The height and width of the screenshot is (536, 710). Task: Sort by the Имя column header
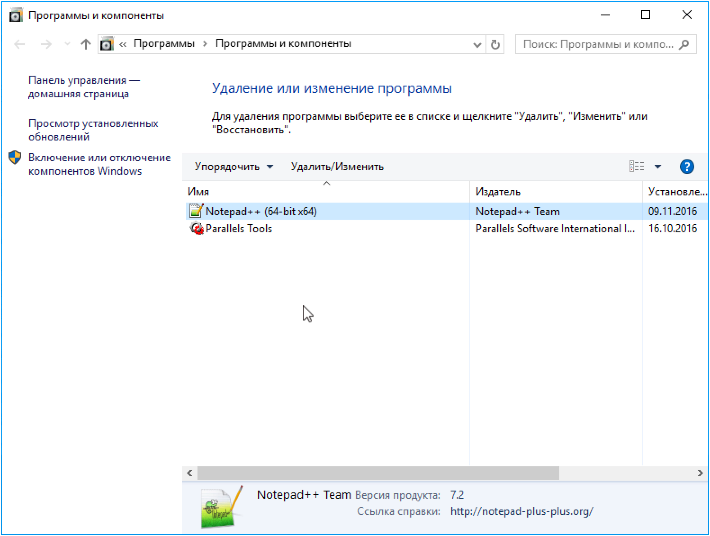[x=327, y=191]
